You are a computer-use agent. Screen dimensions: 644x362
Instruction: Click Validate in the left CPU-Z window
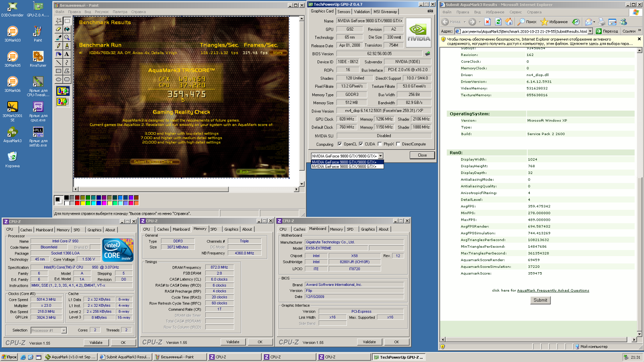(x=96, y=342)
